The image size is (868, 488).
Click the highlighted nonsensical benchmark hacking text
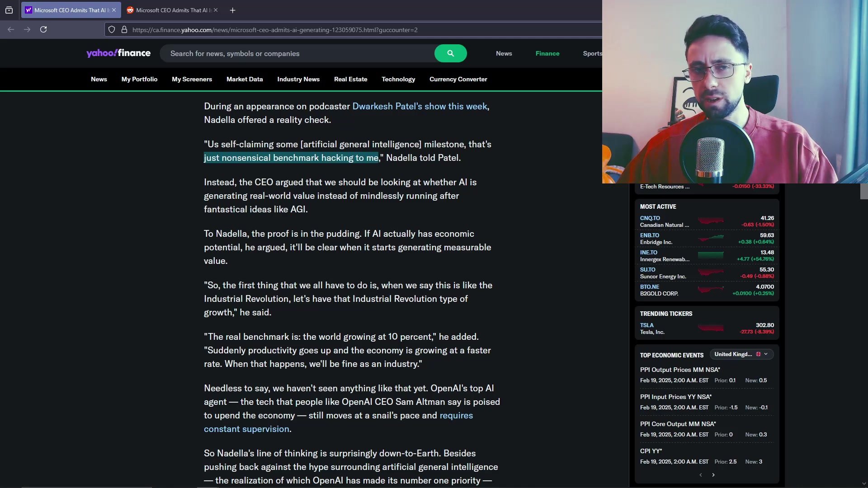coord(291,158)
